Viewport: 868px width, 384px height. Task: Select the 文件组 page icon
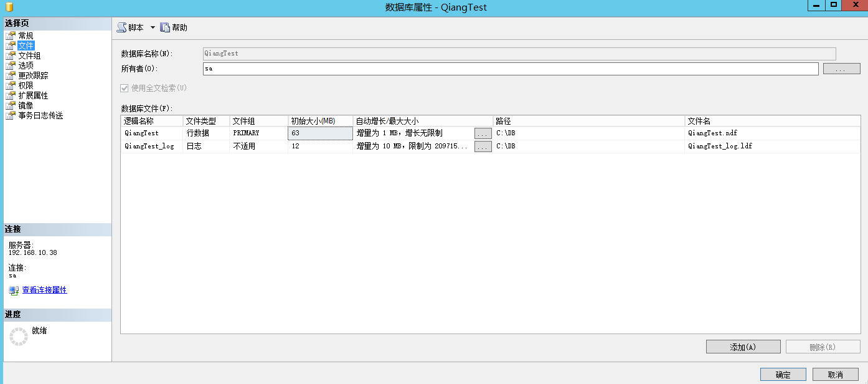[x=11, y=55]
